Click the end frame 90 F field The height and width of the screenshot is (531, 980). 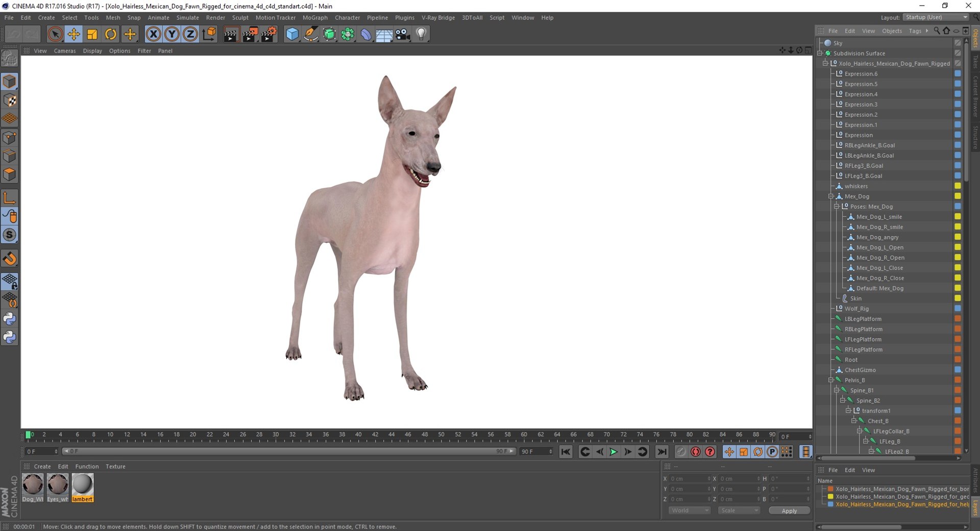tap(536, 451)
